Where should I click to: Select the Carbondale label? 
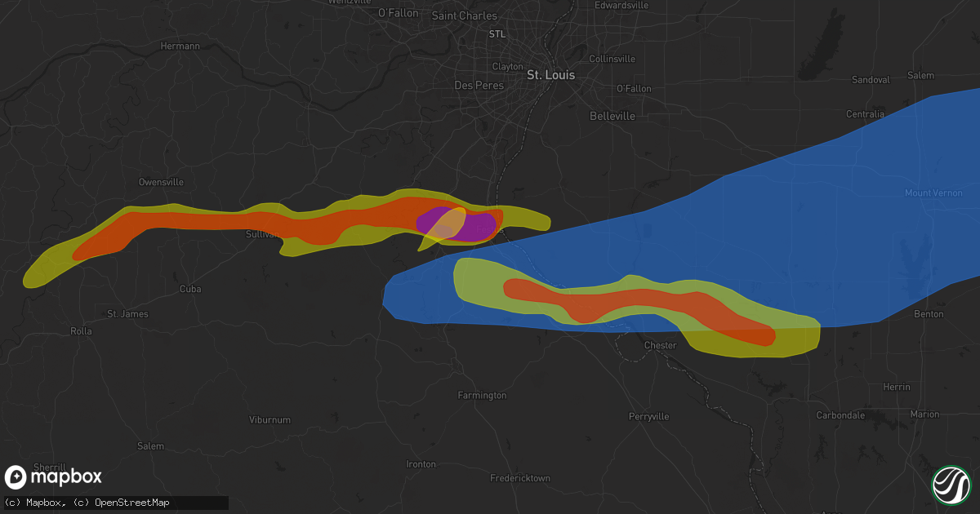coord(840,416)
